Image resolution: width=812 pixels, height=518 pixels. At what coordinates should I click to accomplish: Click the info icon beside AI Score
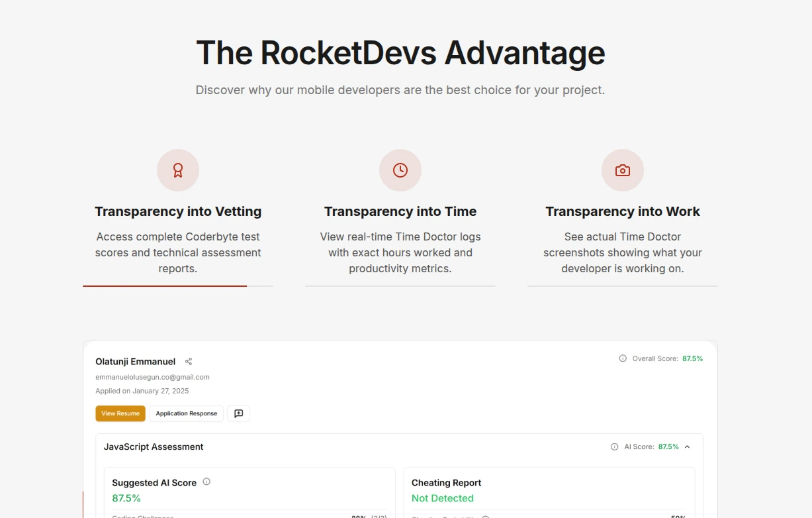pyautogui.click(x=615, y=447)
